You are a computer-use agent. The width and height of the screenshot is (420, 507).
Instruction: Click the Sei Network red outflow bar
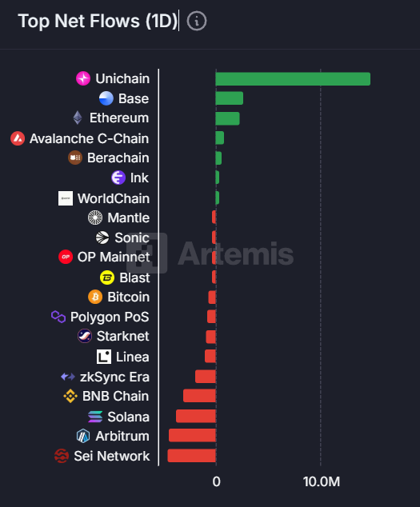pos(191,455)
